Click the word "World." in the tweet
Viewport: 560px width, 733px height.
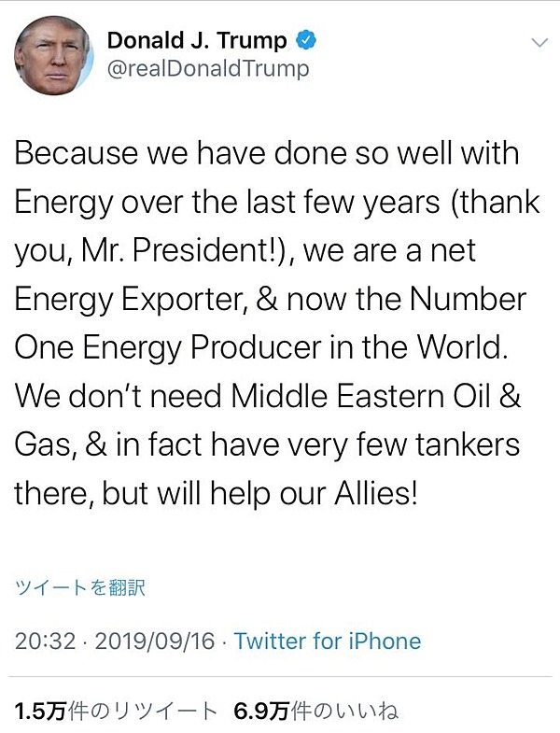462,347
